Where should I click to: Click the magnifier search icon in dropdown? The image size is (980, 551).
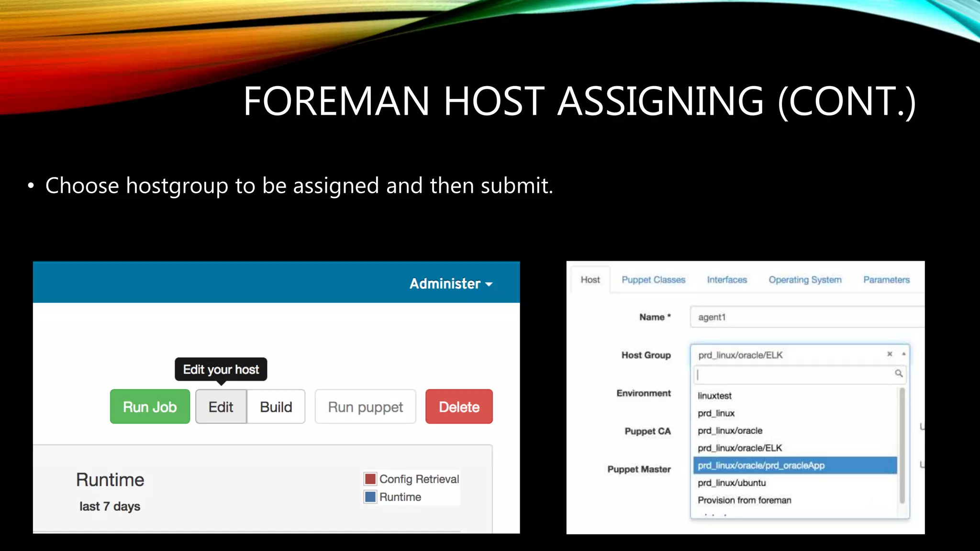click(899, 373)
